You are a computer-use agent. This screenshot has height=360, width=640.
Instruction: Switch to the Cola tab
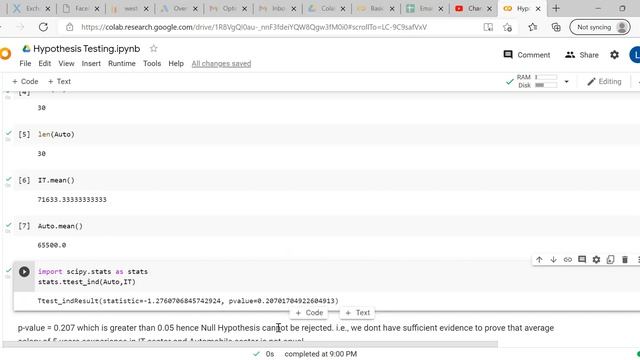click(x=327, y=8)
